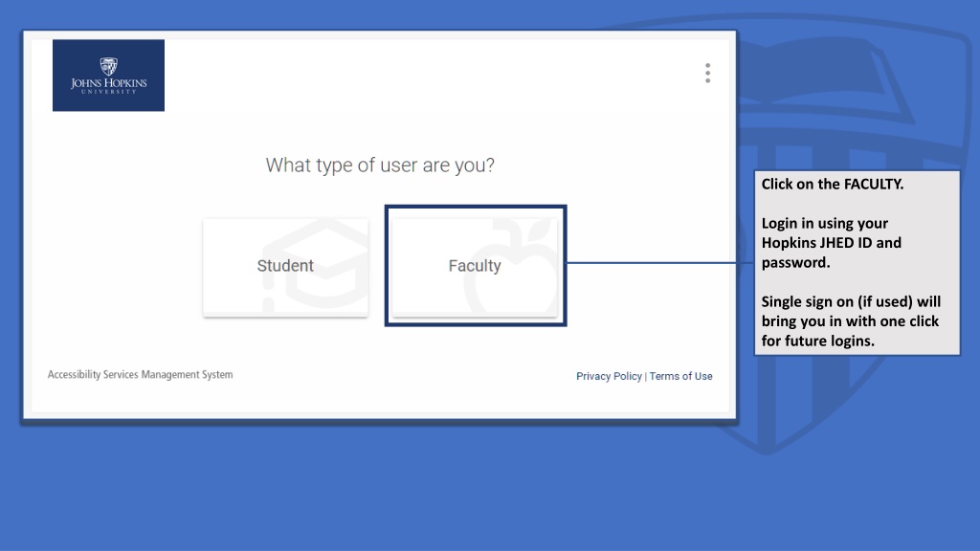Select the Student user type card

[x=285, y=268]
